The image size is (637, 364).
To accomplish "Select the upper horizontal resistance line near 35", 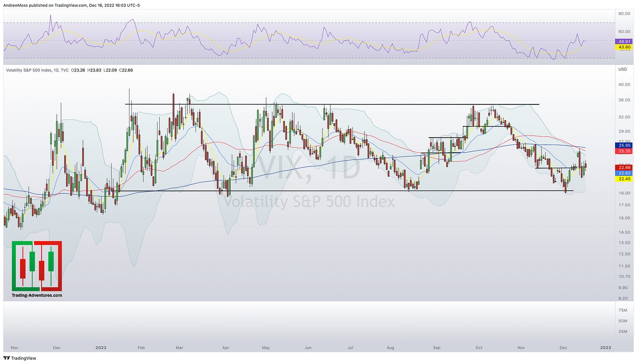I will [332, 104].
